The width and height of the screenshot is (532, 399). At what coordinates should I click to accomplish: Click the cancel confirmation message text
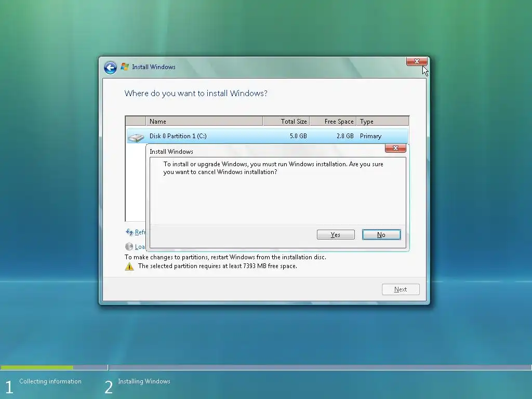(273, 168)
